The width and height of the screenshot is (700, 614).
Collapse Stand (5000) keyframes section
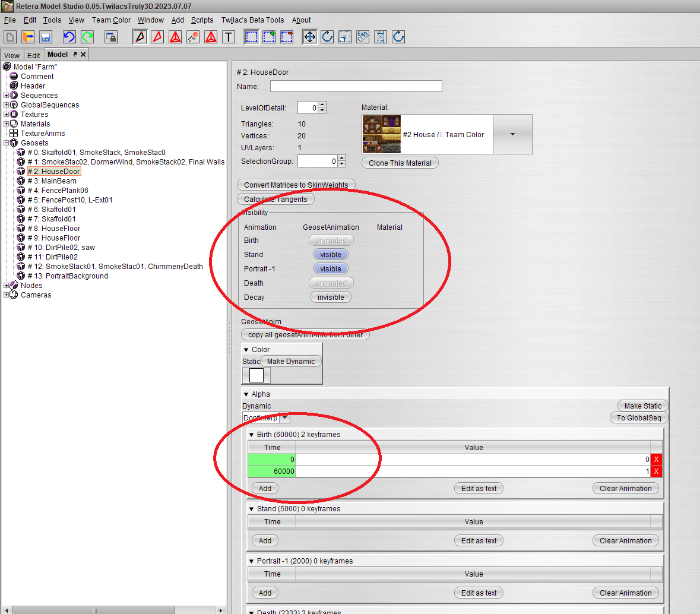point(251,509)
